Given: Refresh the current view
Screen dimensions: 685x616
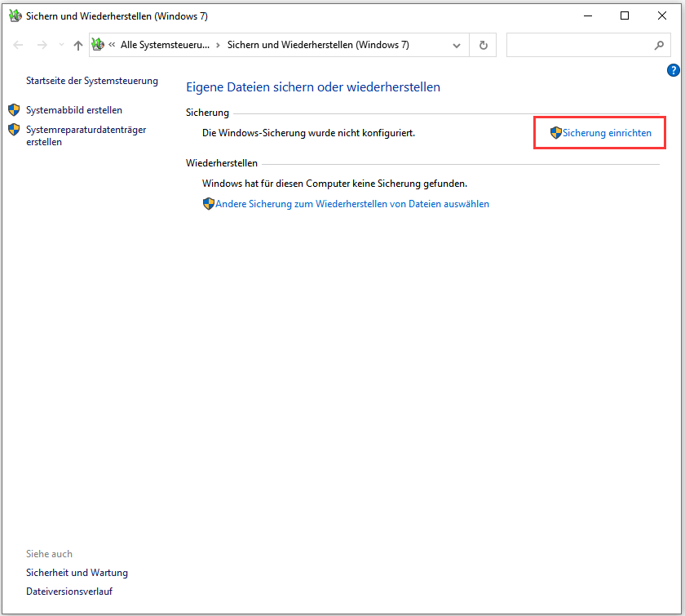Looking at the screenshot, I should (483, 45).
